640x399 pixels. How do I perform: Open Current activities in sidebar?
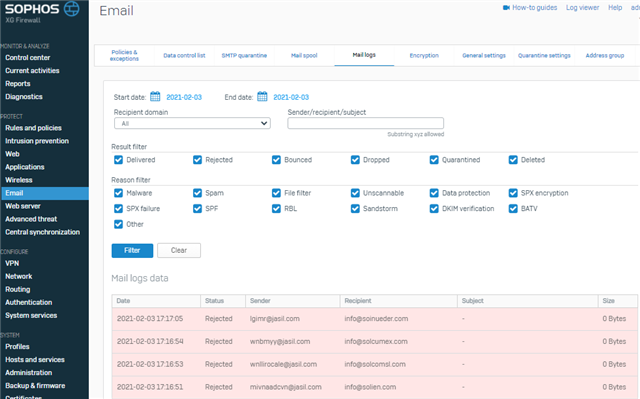click(x=32, y=71)
